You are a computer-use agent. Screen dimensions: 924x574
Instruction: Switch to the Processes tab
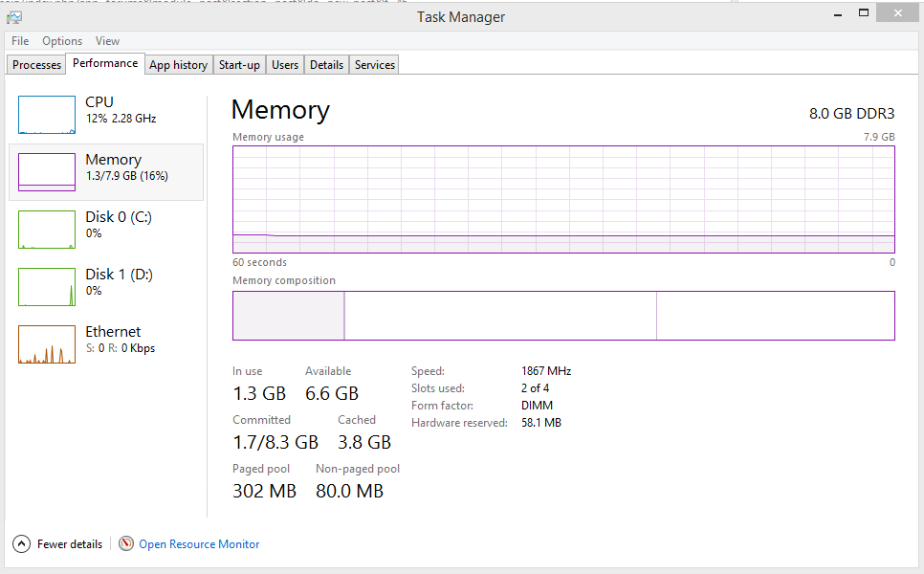pos(37,65)
